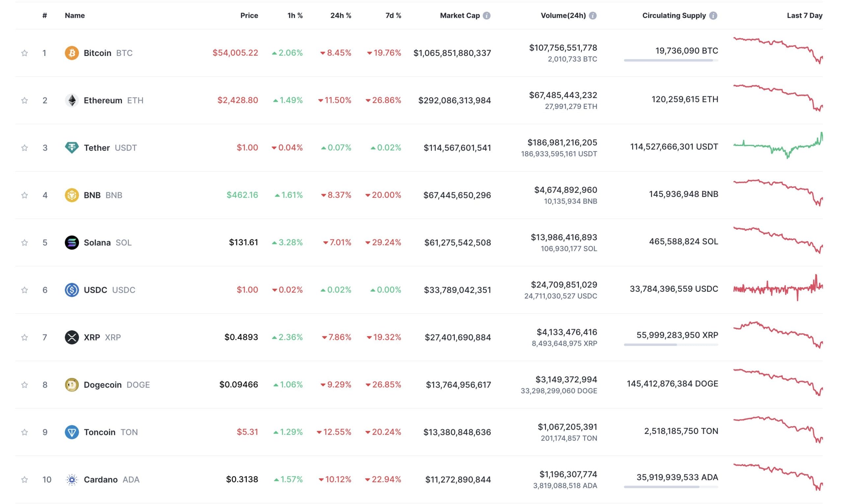Sort by the 7d % column header
Image resolution: width=843 pixels, height=504 pixels.
393,15
